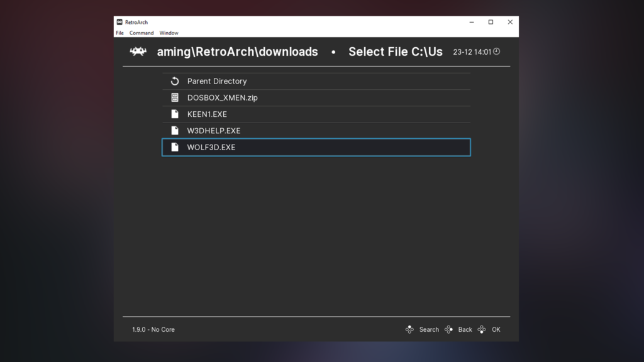Choose the highlighted WOLF3D.EXE entry
Screen dimensions: 644x362
[316, 147]
